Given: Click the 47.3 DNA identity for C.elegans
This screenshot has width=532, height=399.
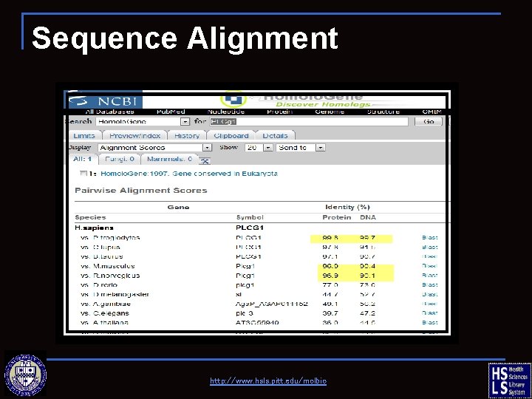Looking at the screenshot, I should 367,313.
